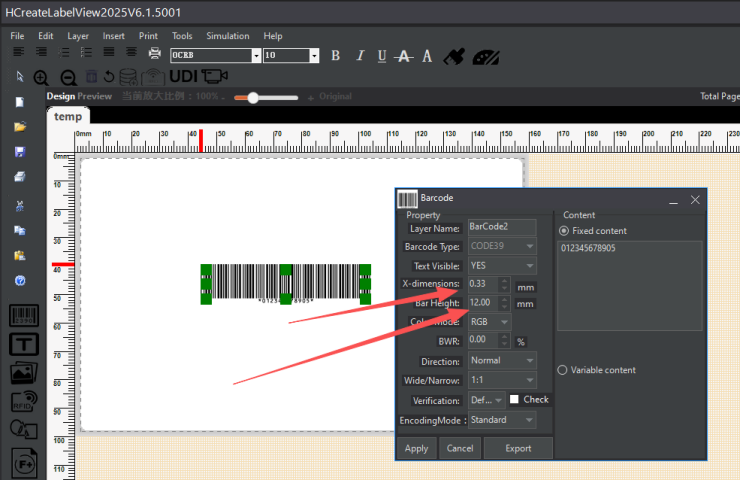Insert RFID element tool icon

click(24, 401)
